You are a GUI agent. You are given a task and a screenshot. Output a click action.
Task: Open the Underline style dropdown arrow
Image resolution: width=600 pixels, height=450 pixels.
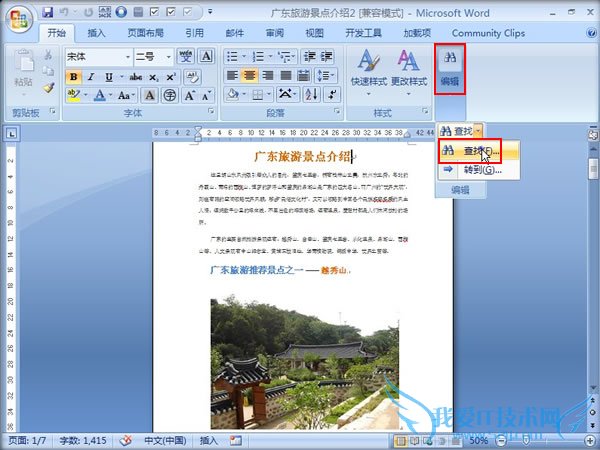(122, 77)
